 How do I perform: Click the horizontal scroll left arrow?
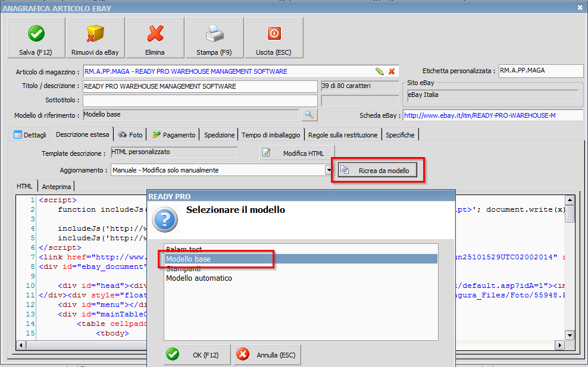tap(21, 345)
